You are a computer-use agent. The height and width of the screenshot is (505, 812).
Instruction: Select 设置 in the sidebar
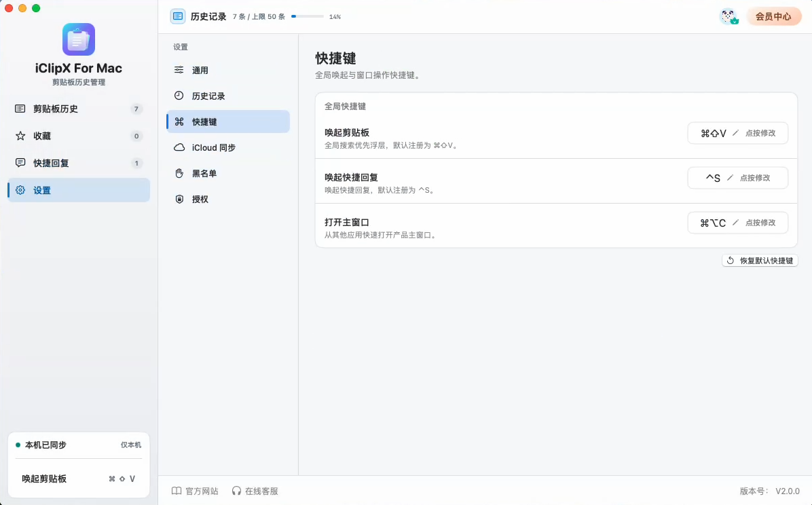pyautogui.click(x=79, y=190)
